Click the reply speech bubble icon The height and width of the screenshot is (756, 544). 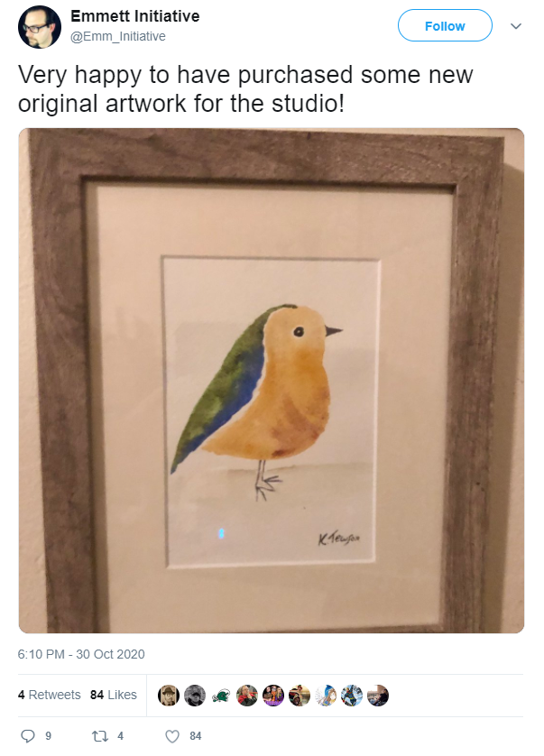[28, 736]
